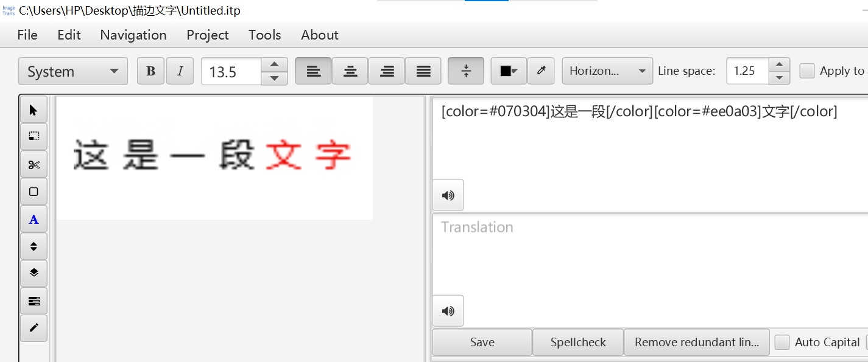The image size is (868, 362).
Task: Choose the rectangle shape tool
Action: (34, 191)
